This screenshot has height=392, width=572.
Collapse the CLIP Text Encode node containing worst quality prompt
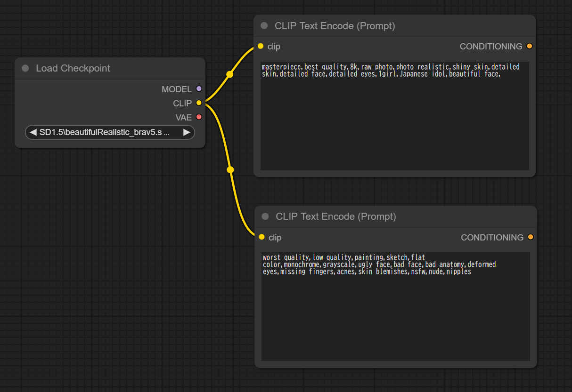click(265, 216)
